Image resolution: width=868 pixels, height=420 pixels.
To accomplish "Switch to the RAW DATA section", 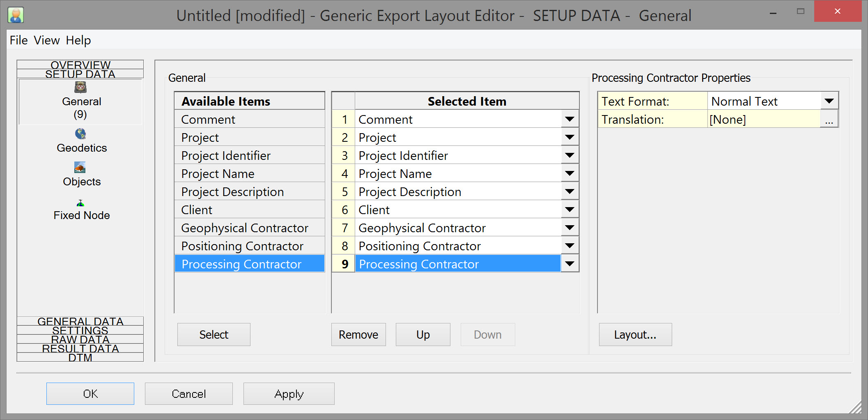I will tap(80, 339).
